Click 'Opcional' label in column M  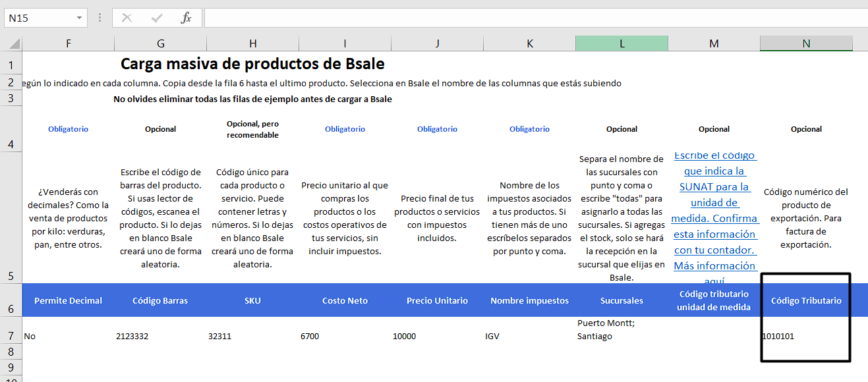click(714, 129)
